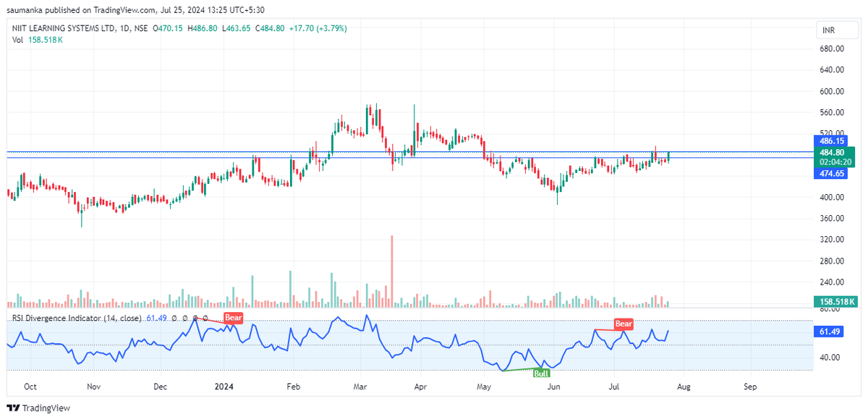Click the 484.80 current price label
This screenshot has width=868, height=420.
point(833,152)
